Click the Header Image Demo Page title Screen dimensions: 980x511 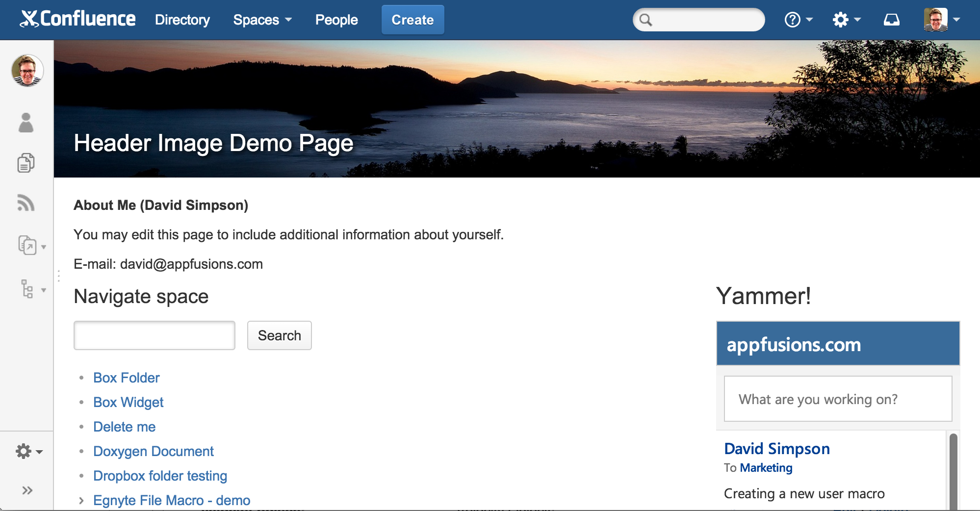[213, 143]
